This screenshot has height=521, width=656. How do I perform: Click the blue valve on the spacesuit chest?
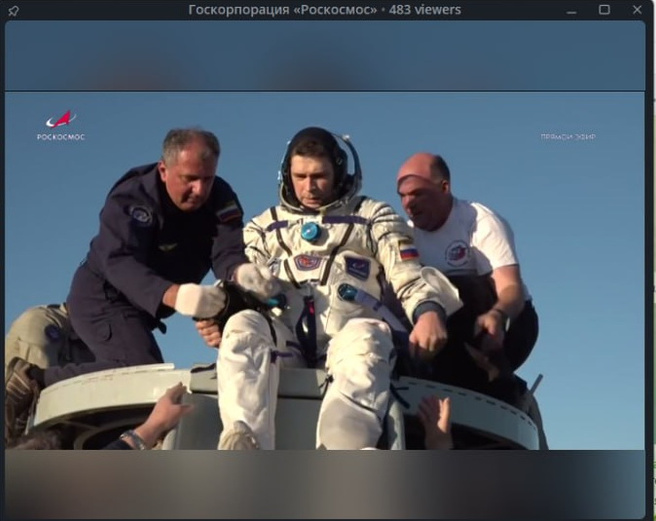coord(310,231)
